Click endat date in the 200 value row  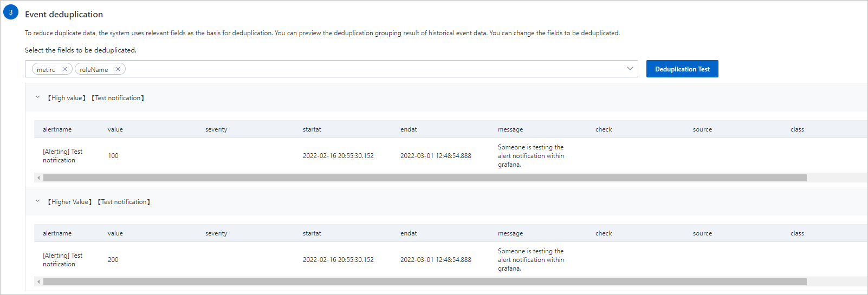(436, 260)
